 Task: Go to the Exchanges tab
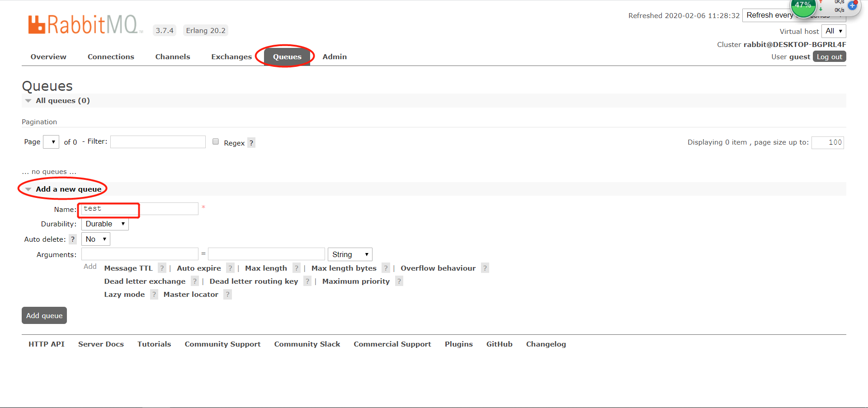(x=231, y=56)
